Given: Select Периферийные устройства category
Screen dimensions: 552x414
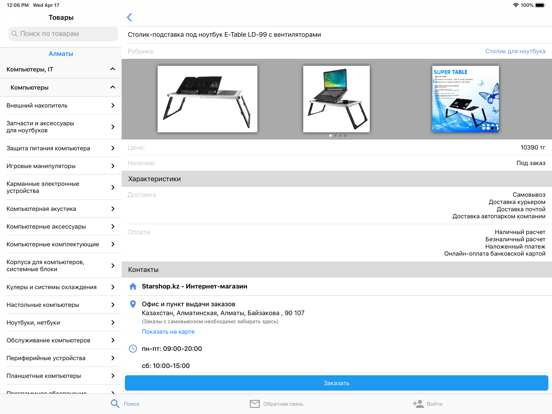Looking at the screenshot, I should click(61, 358).
